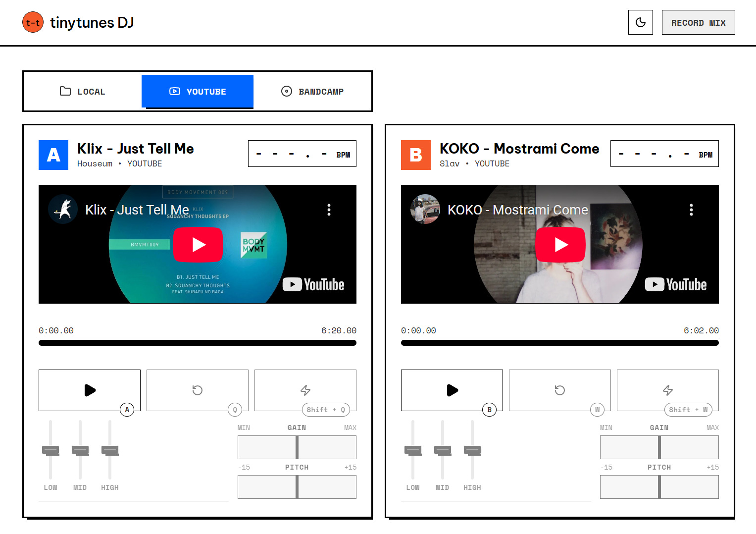
Task: Play the KOKO YouTube video with red button
Action: (x=560, y=244)
